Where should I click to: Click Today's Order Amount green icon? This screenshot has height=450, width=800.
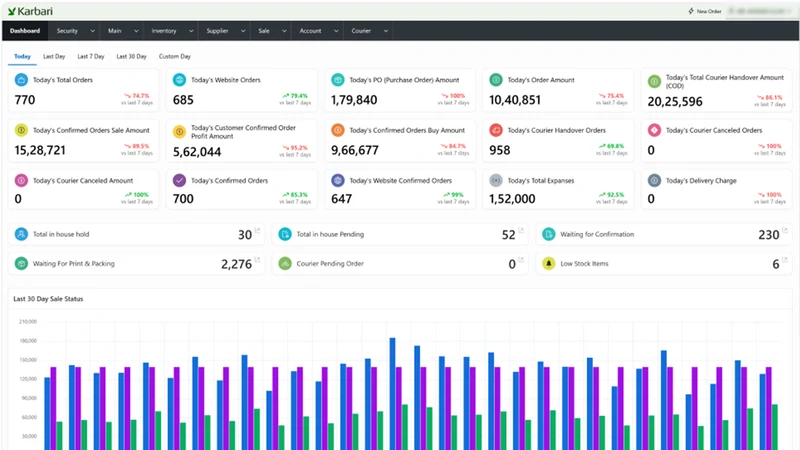click(x=495, y=80)
